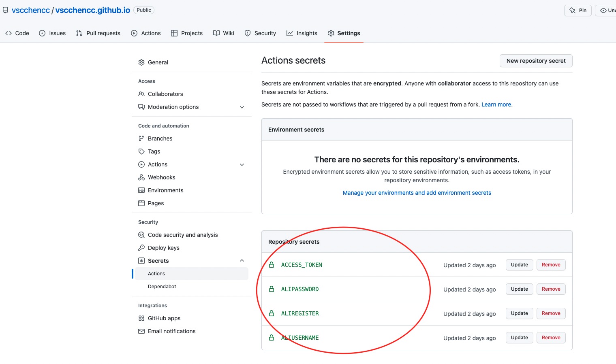This screenshot has width=616, height=364.
Task: Expand the Actions sidebar chevron
Action: coord(242,164)
